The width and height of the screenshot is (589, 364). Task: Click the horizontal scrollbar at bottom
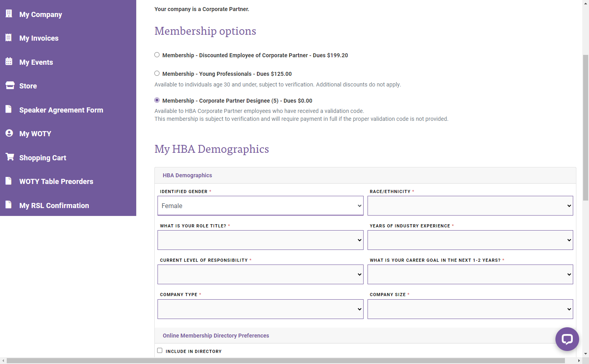(x=286, y=361)
